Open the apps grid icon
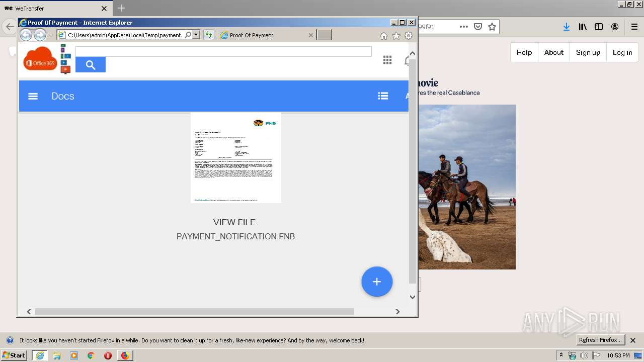644x362 pixels. point(387,60)
